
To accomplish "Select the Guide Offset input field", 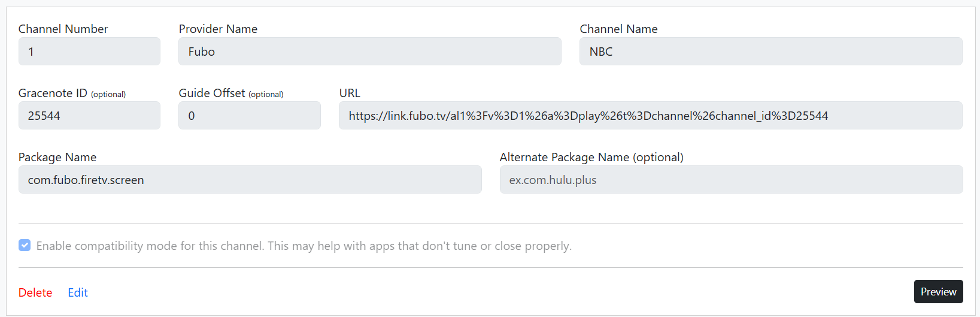I will (x=249, y=116).
